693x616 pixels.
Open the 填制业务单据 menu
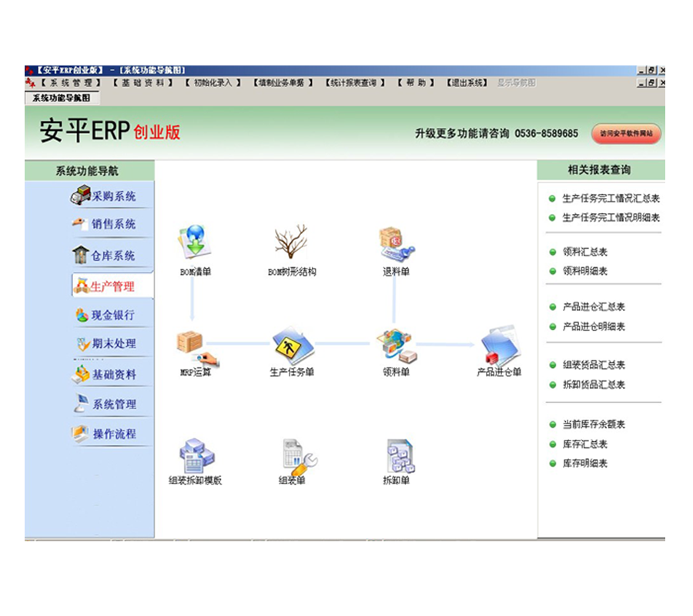click(283, 82)
